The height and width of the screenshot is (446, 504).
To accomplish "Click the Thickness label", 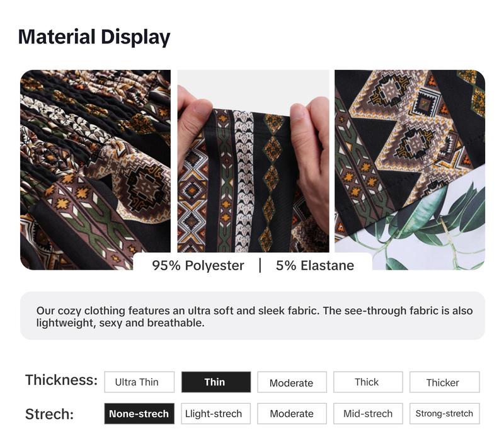I will pos(61,380).
